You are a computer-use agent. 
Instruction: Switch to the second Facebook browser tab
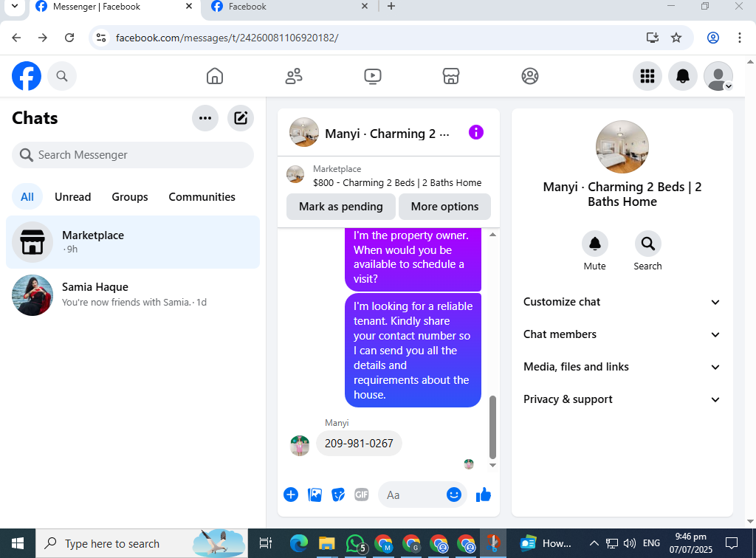[x=289, y=7]
